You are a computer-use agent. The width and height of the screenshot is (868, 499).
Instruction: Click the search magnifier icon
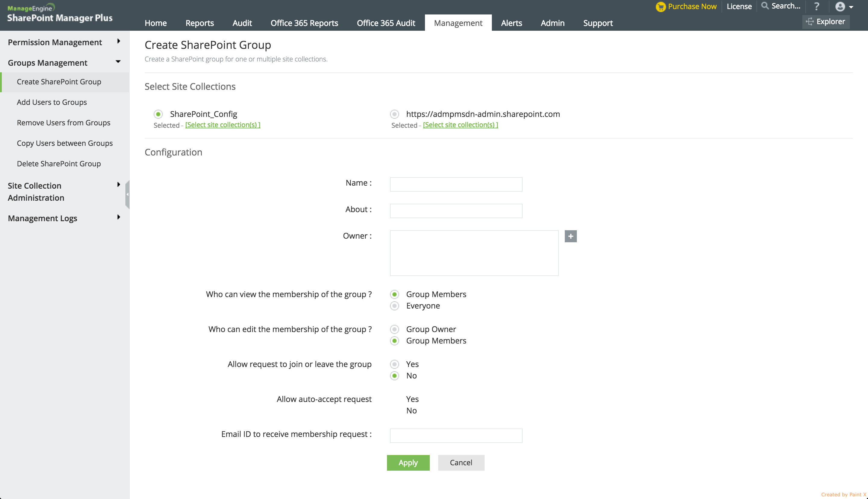click(x=765, y=6)
